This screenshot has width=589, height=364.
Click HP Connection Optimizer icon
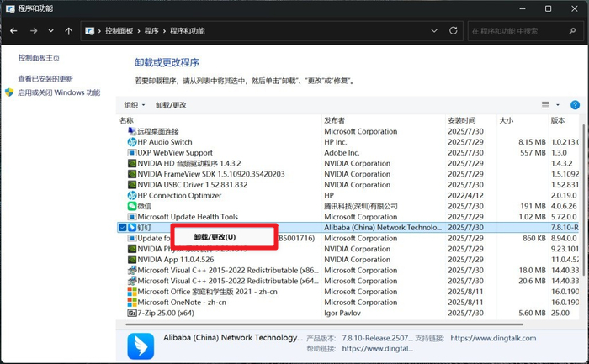point(132,196)
